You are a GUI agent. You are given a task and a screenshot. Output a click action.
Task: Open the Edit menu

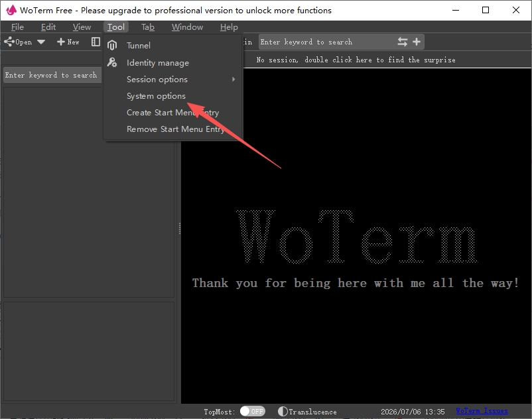(x=48, y=27)
